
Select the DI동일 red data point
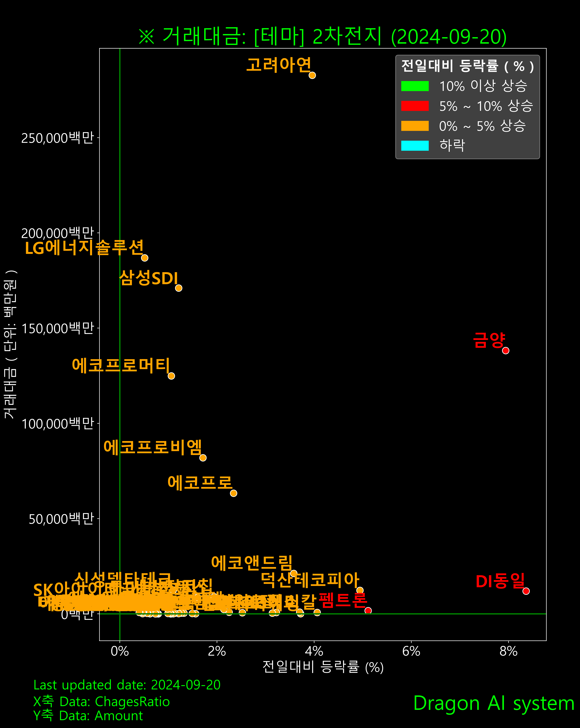(x=526, y=591)
